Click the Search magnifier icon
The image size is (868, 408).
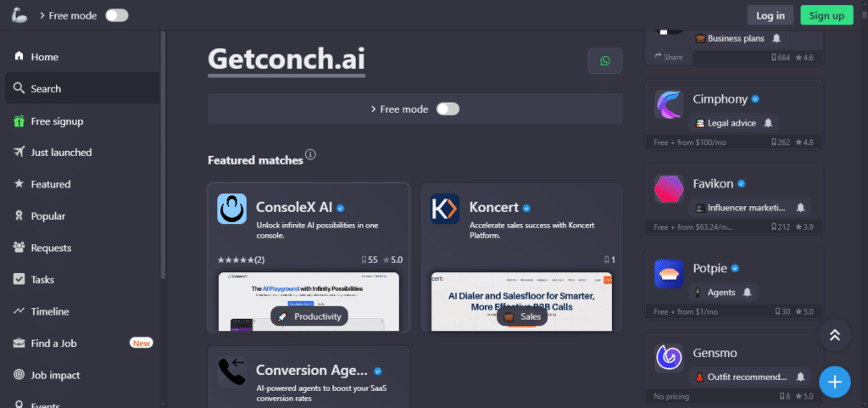(19, 88)
